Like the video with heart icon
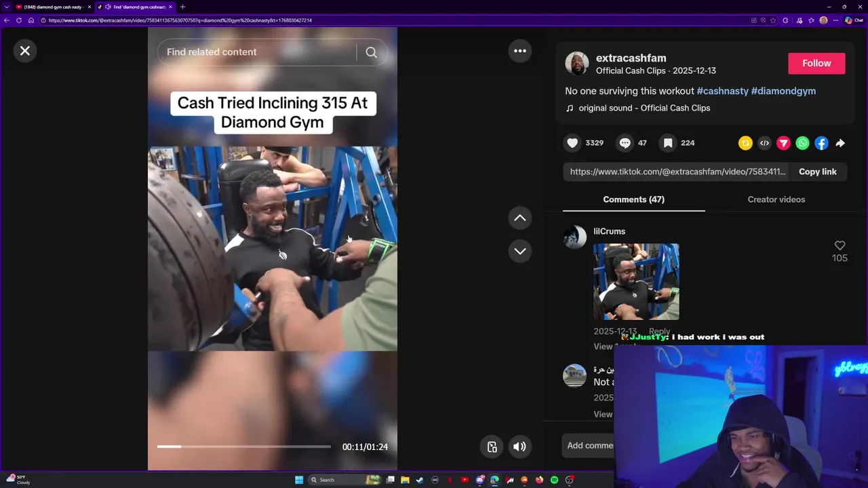Viewport: 868px width, 488px height. click(x=572, y=143)
